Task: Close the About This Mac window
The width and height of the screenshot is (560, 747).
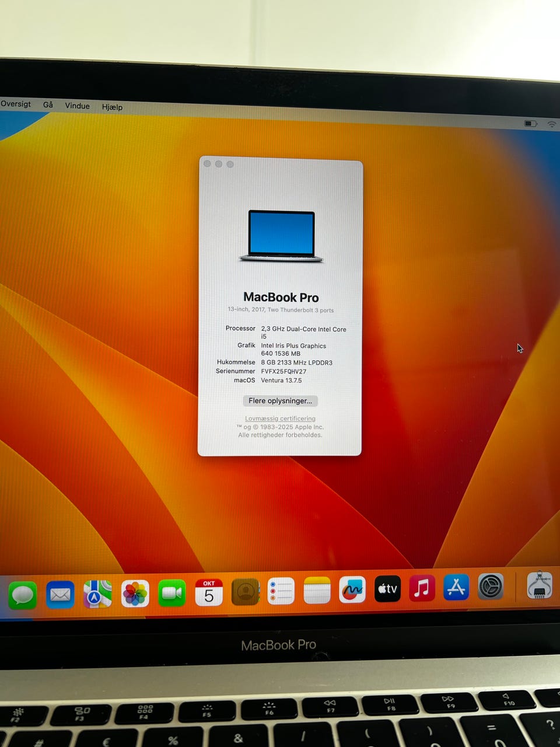Action: (x=207, y=163)
